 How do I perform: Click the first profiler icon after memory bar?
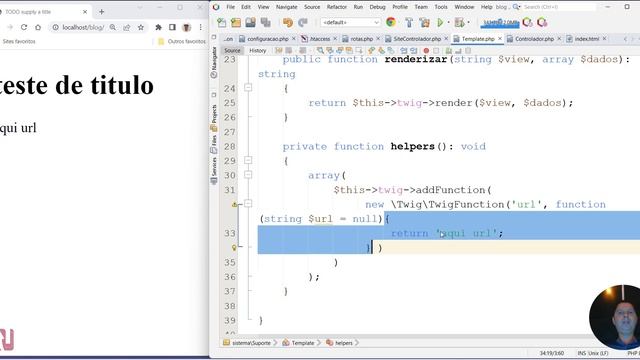pyautogui.click(x=527, y=22)
